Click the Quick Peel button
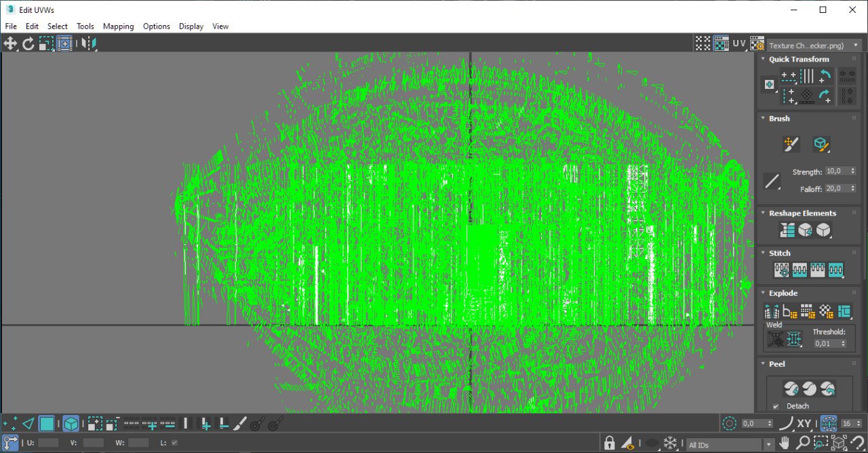 791,389
